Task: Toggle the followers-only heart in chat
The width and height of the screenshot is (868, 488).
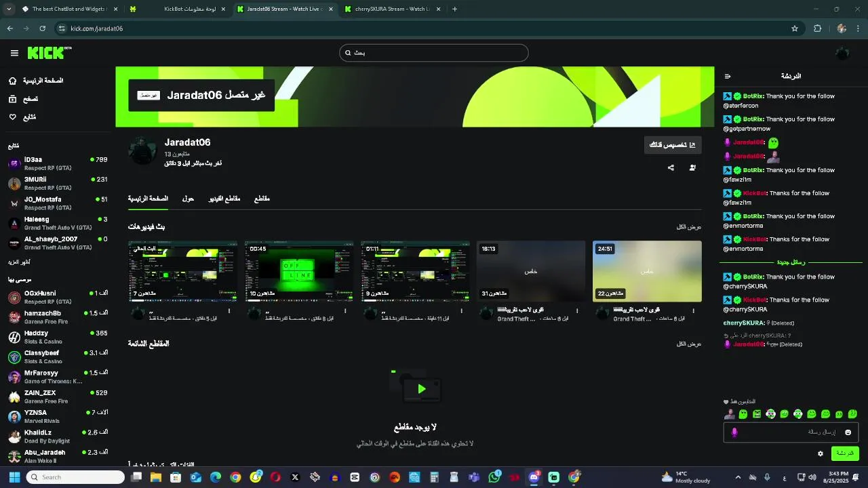Action: tap(726, 402)
